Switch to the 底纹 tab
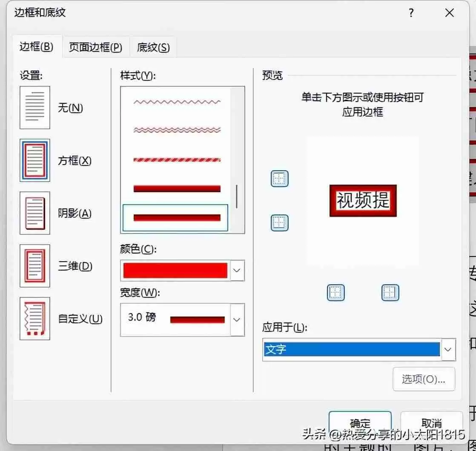 tap(152, 47)
